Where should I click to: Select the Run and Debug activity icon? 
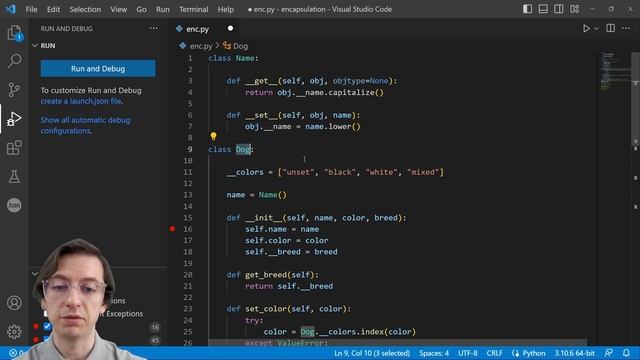pyautogui.click(x=14, y=119)
